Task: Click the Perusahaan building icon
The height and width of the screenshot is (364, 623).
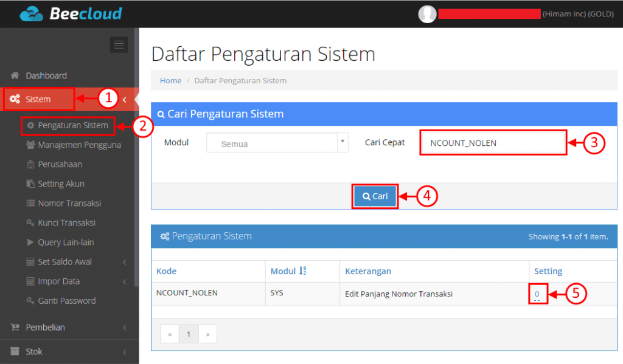Action: 30,164
